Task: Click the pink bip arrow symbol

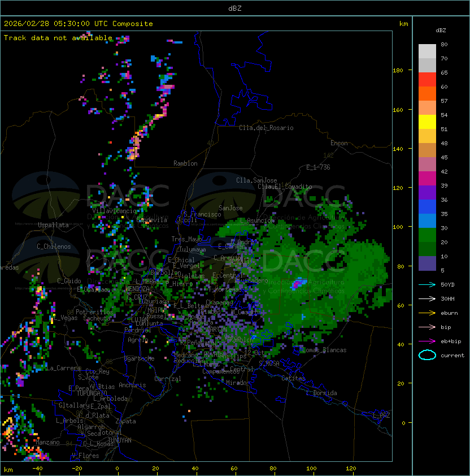Action: [x=427, y=327]
